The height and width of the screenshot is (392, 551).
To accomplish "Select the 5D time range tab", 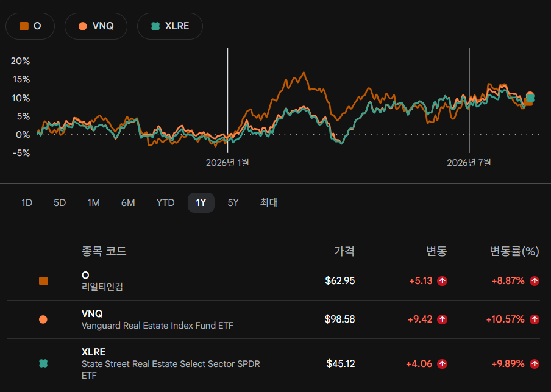I will click(x=60, y=202).
